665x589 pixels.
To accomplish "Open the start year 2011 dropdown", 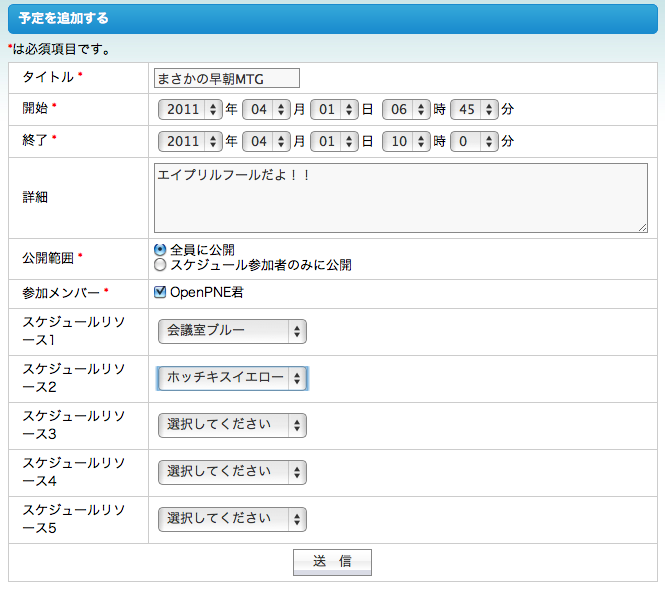I will [190, 110].
